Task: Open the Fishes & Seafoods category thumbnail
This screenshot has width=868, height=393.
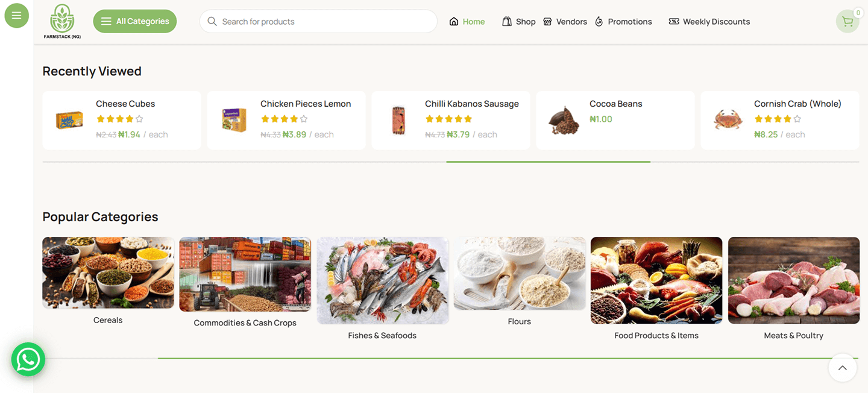Action: [382, 280]
